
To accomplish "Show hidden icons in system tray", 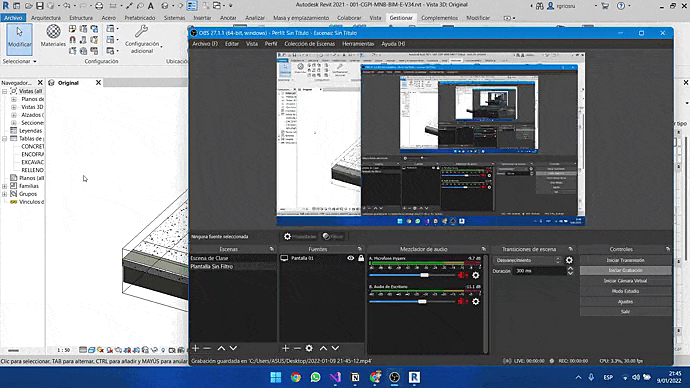I will (x=578, y=377).
